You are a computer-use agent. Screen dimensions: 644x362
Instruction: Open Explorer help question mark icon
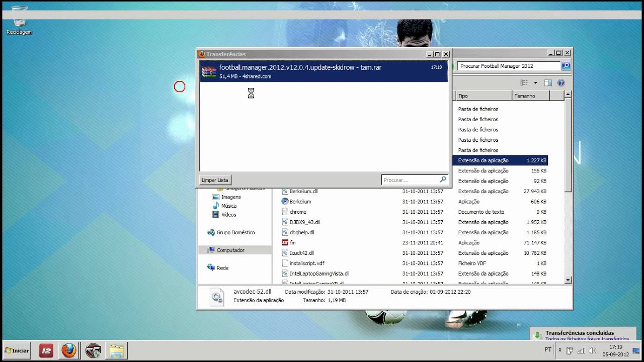coord(561,83)
